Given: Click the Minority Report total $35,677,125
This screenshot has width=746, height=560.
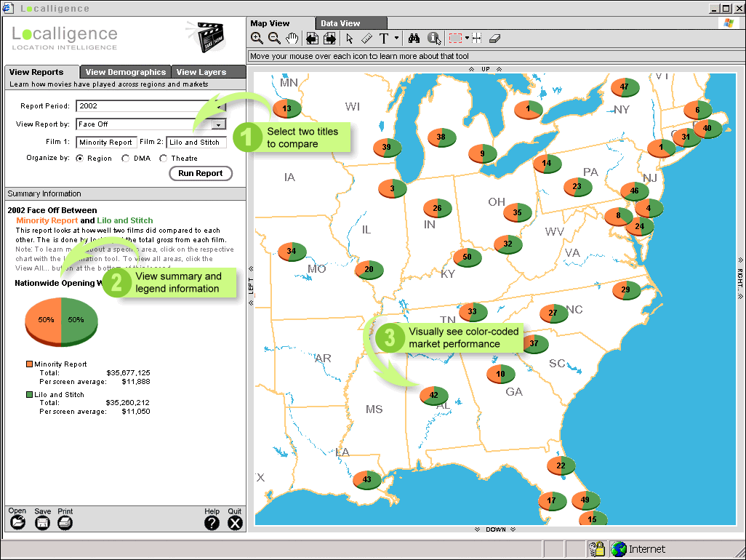Looking at the screenshot, I should 128,373.
